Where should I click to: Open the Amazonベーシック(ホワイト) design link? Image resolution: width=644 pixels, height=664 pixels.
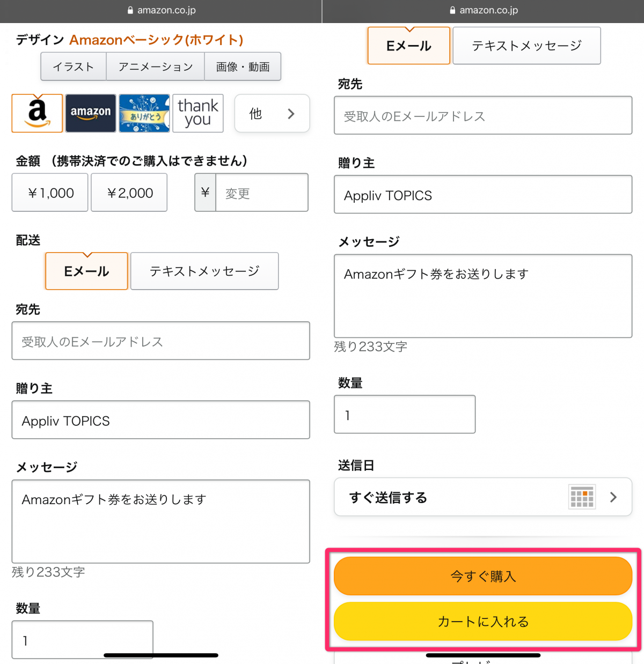[x=156, y=39]
